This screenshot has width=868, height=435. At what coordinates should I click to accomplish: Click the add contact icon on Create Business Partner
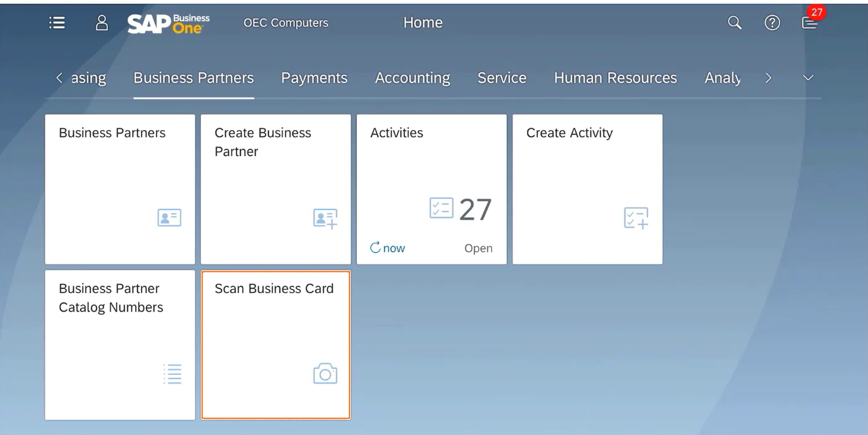(x=325, y=218)
